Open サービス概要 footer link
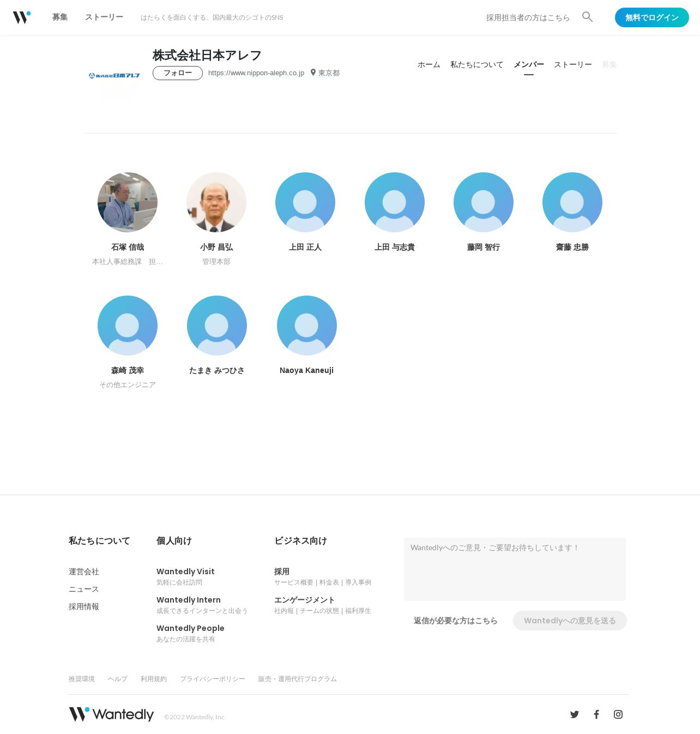 (294, 582)
